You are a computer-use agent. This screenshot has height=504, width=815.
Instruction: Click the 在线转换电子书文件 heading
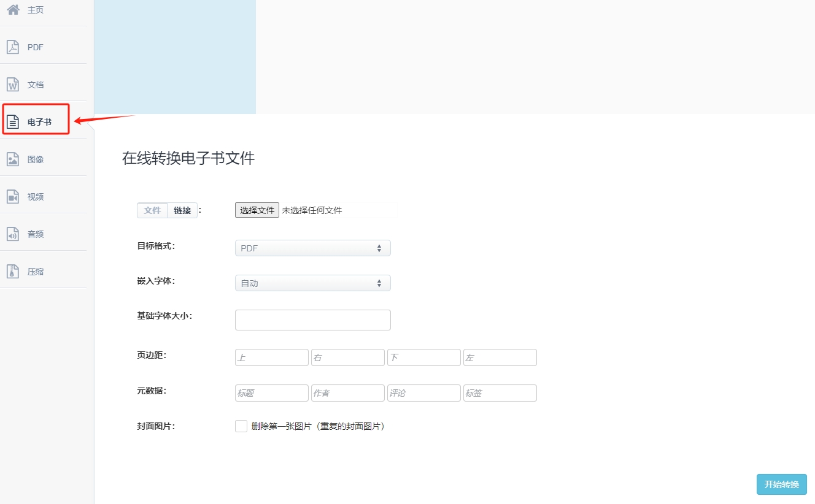point(188,158)
